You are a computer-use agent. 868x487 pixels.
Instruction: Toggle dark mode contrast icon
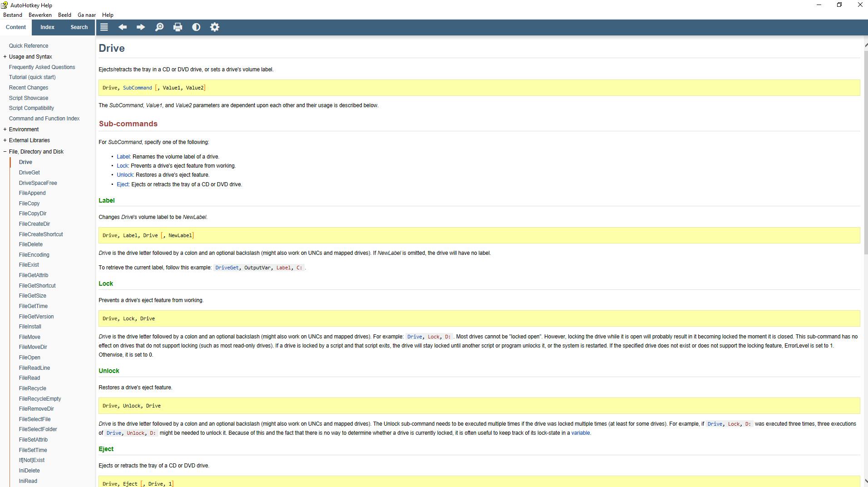click(x=196, y=27)
